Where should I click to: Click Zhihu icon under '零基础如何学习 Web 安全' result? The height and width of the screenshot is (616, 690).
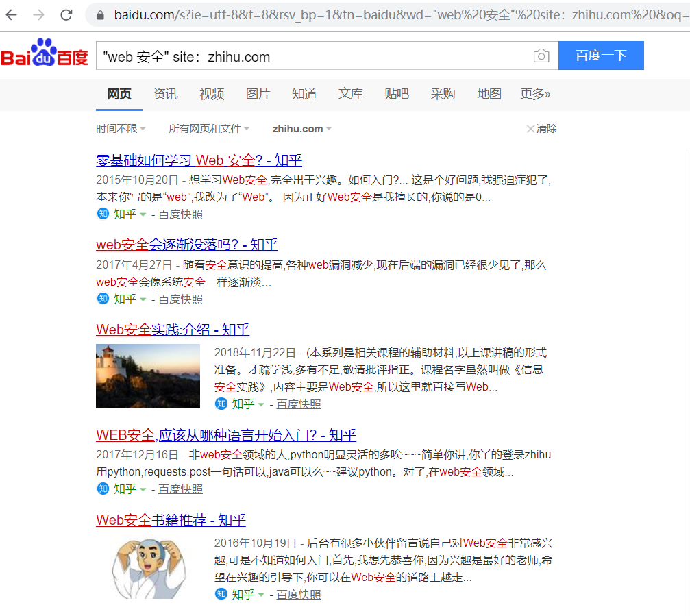(x=103, y=214)
